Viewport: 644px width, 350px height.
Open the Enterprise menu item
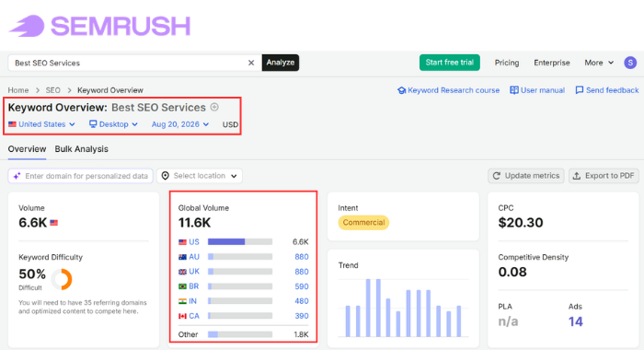(x=552, y=63)
